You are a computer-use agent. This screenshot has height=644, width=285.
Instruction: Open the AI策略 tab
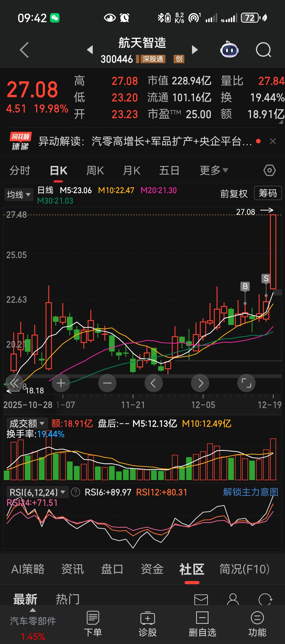[28, 569]
